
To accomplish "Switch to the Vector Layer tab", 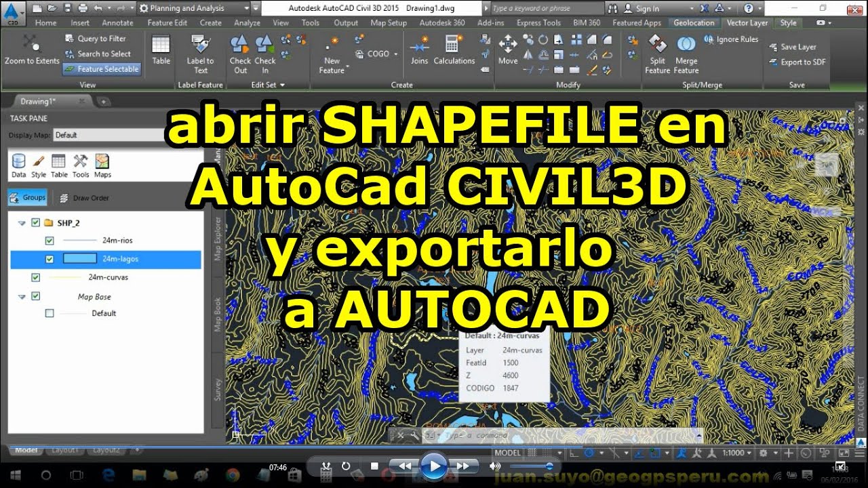I will point(747,22).
